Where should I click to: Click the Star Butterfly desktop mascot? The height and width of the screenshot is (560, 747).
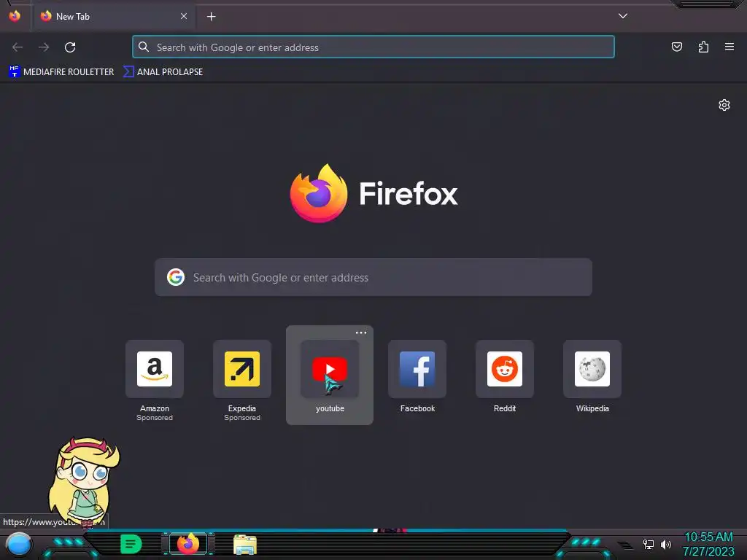(x=85, y=482)
